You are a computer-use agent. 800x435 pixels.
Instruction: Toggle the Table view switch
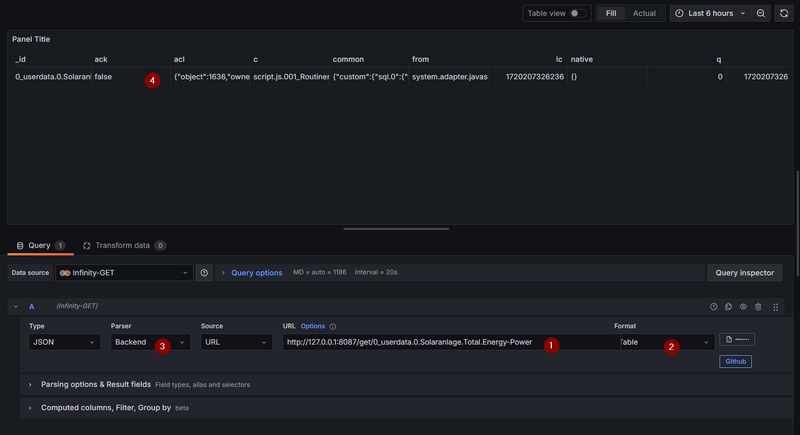[x=578, y=13]
